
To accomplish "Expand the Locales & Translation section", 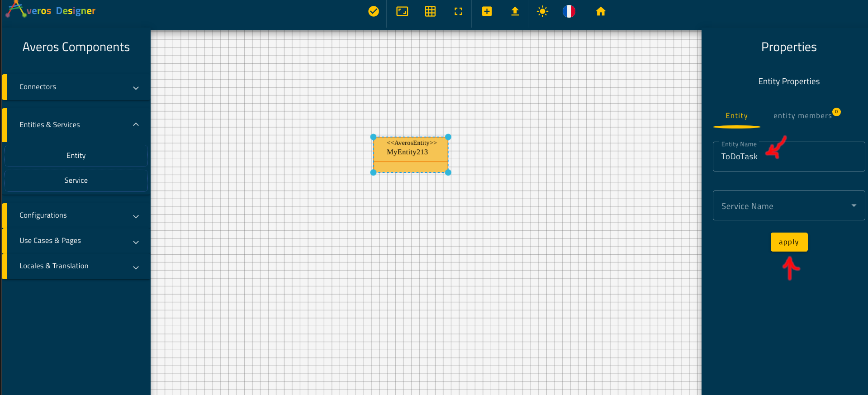I will [77, 266].
